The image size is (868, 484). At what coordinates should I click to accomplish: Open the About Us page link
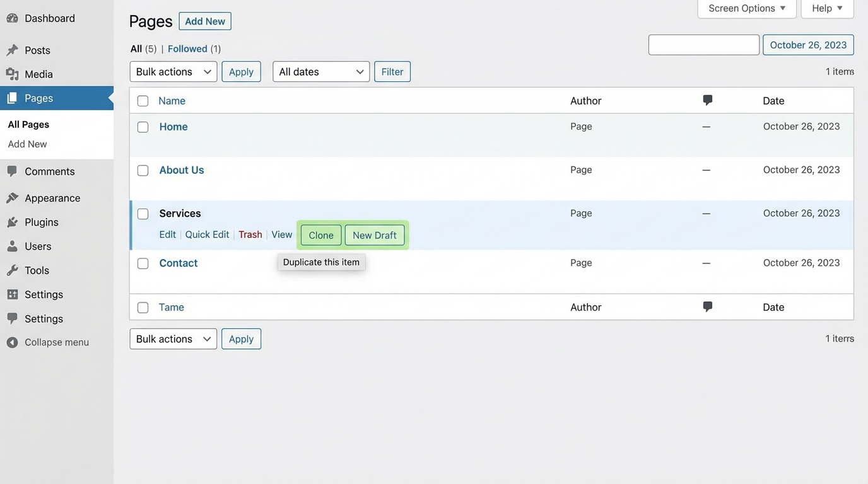(x=181, y=170)
